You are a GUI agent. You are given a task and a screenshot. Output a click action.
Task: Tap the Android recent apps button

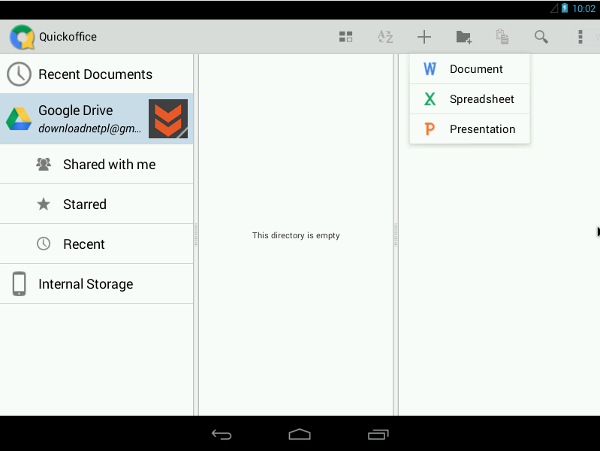point(378,435)
